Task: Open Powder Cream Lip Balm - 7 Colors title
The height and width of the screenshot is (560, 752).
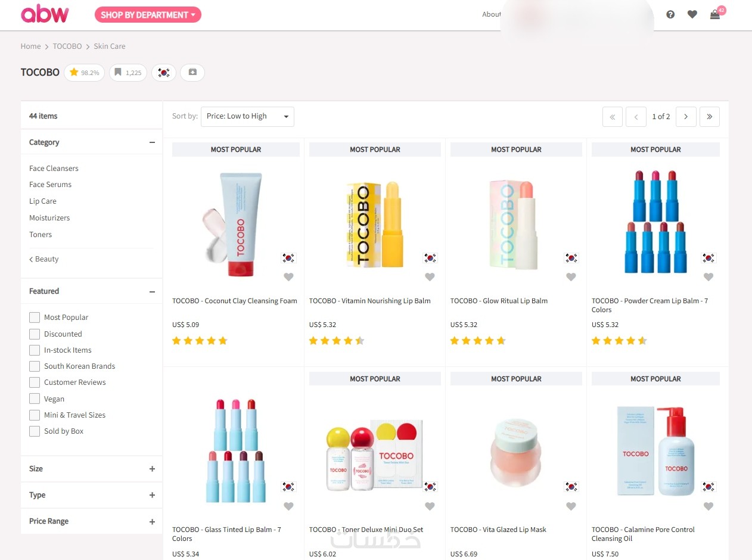Action: click(x=650, y=305)
